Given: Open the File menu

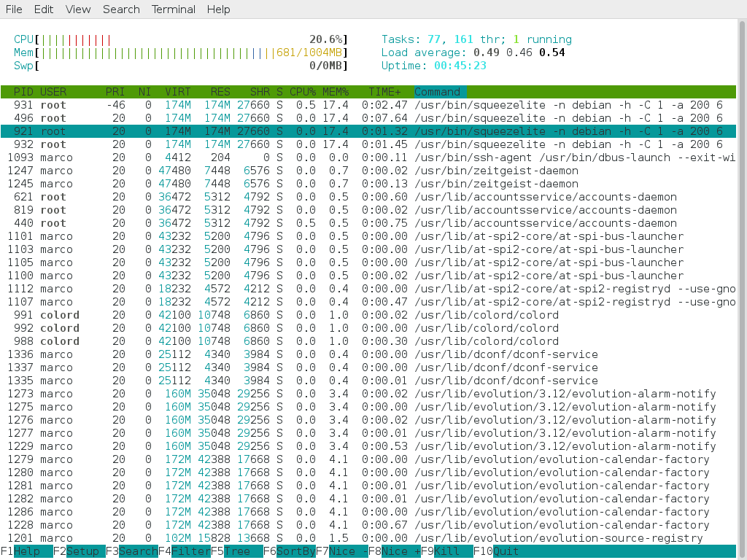Looking at the screenshot, I should coord(14,9).
